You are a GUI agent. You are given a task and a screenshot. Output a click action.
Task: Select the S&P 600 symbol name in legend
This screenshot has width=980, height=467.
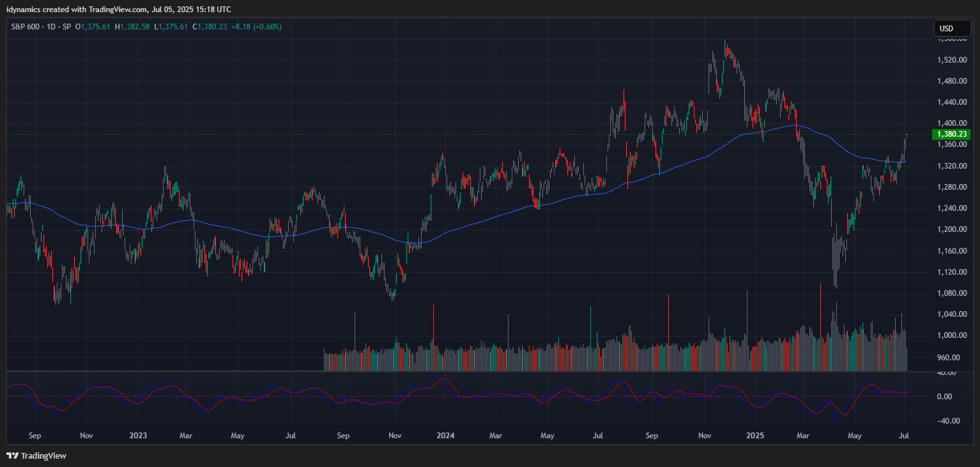[x=25, y=27]
